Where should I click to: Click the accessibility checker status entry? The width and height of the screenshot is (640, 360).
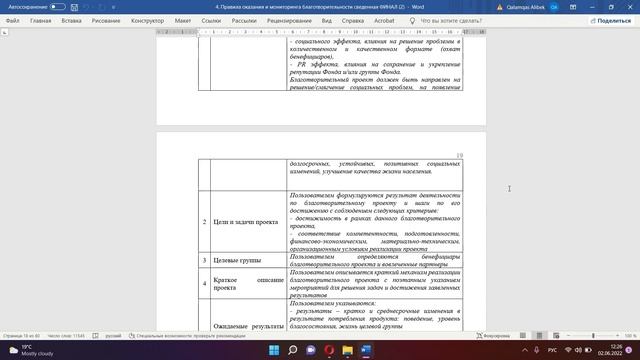pyautogui.click(x=187, y=336)
